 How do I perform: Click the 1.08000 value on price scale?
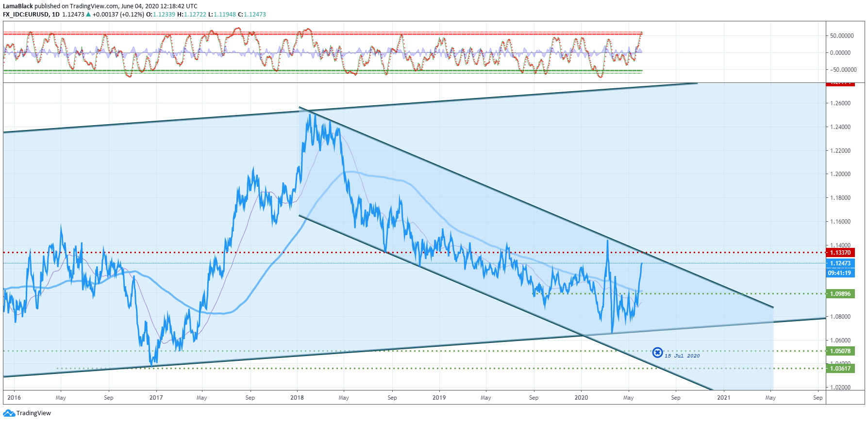(840, 317)
